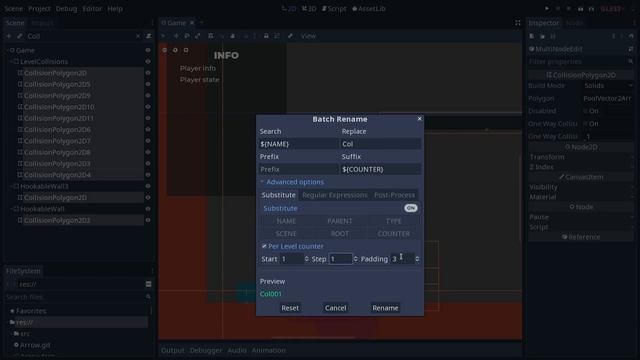The width and height of the screenshot is (640, 360).
Task: Toggle visibility of CollisionPolygon2D2
Action: coord(148,220)
